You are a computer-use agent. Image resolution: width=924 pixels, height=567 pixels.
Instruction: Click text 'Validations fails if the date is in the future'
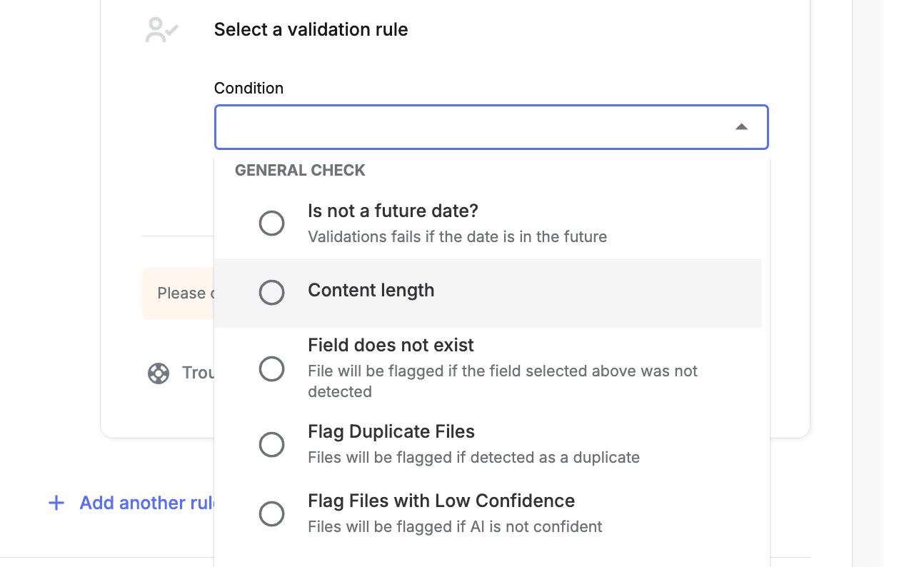click(x=457, y=236)
